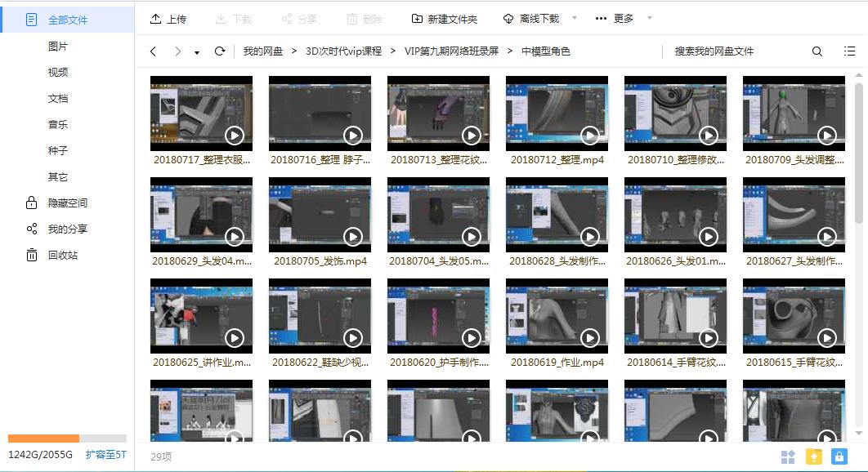
Task: Open navigation history dropdown triangle
Action: 196,52
